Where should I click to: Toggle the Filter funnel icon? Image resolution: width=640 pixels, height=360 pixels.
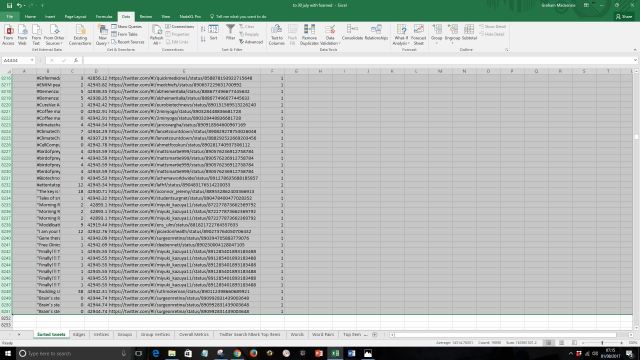tap(231, 32)
